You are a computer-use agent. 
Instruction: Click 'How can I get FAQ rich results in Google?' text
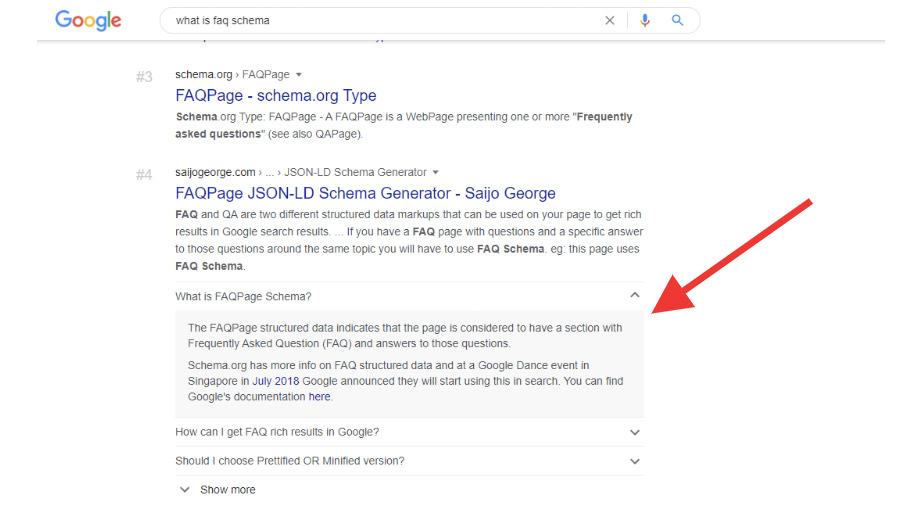coord(277,433)
